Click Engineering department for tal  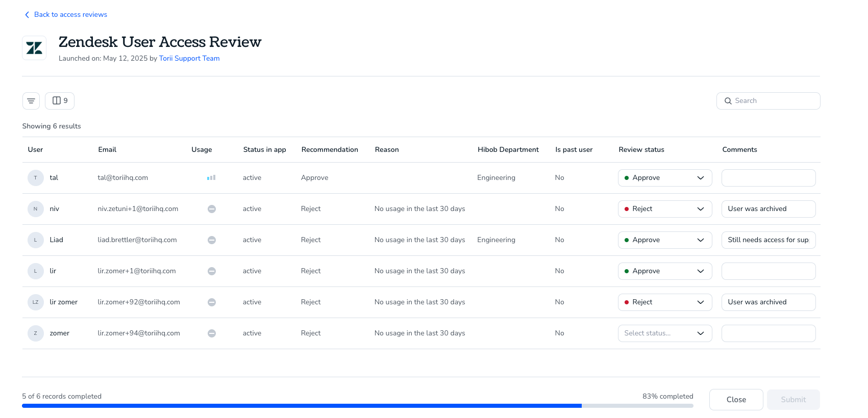tap(496, 178)
